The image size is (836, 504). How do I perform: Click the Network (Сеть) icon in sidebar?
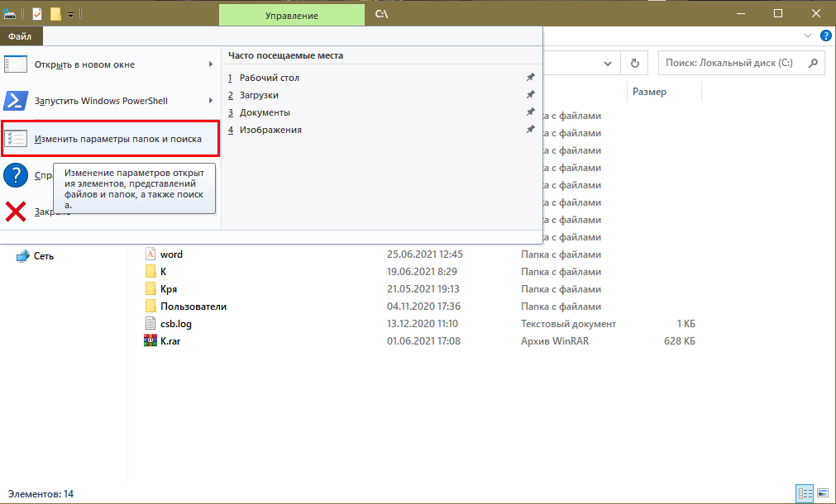click(x=23, y=256)
